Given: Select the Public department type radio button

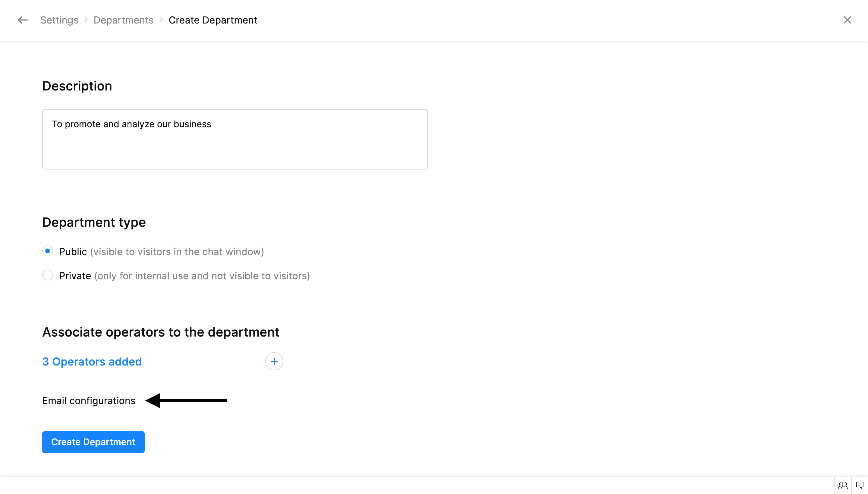Looking at the screenshot, I should (48, 252).
